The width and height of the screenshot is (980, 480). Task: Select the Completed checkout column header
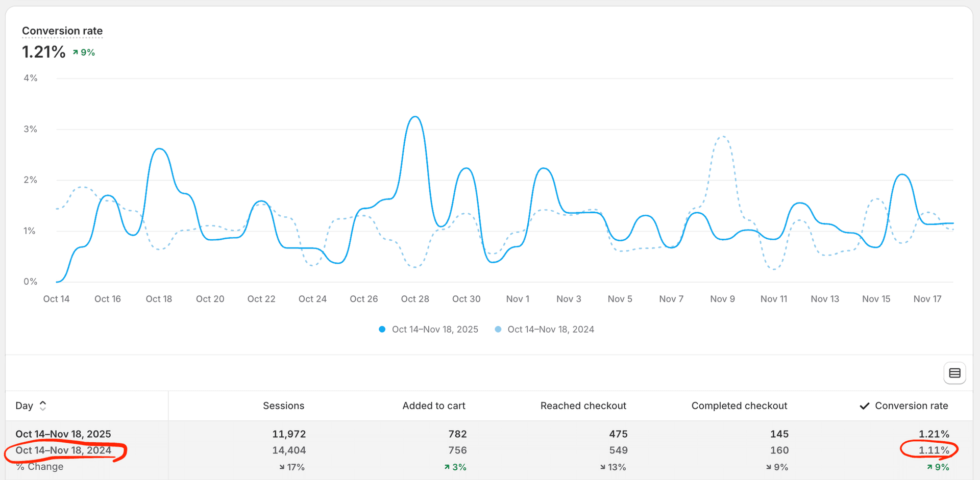click(x=739, y=406)
